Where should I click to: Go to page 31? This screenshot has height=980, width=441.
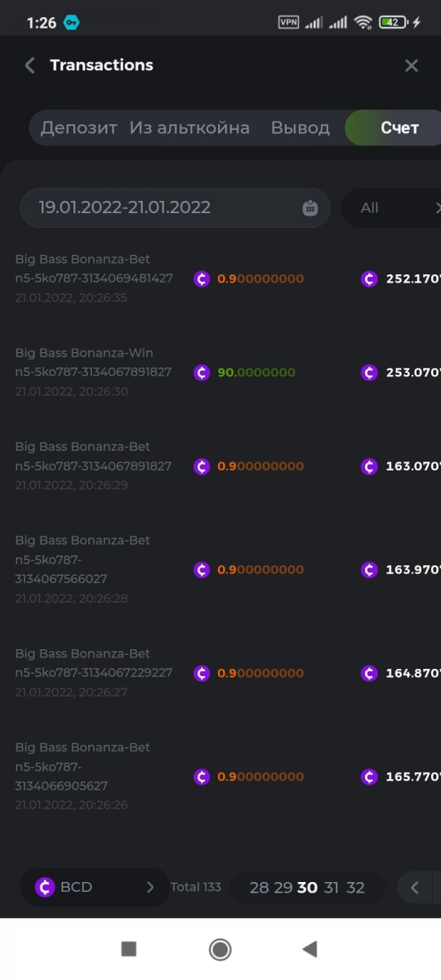[x=331, y=888]
